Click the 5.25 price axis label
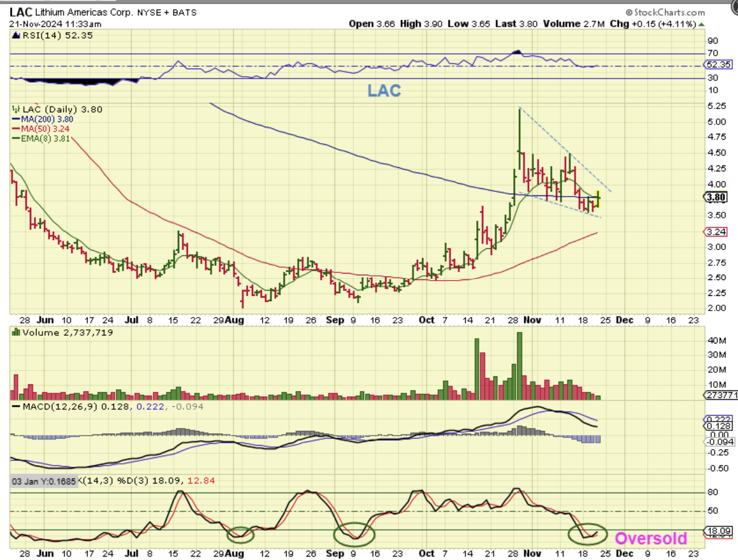738x560 pixels. [x=717, y=106]
